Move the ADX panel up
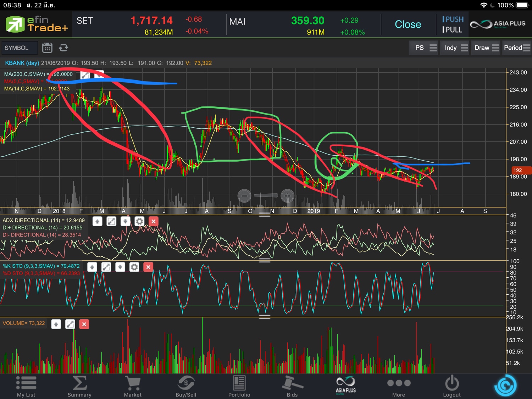This screenshot has height=399, width=532. [x=97, y=222]
